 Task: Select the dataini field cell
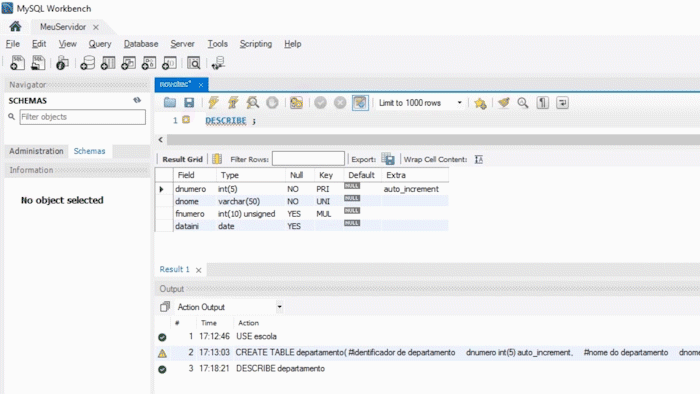click(195, 226)
